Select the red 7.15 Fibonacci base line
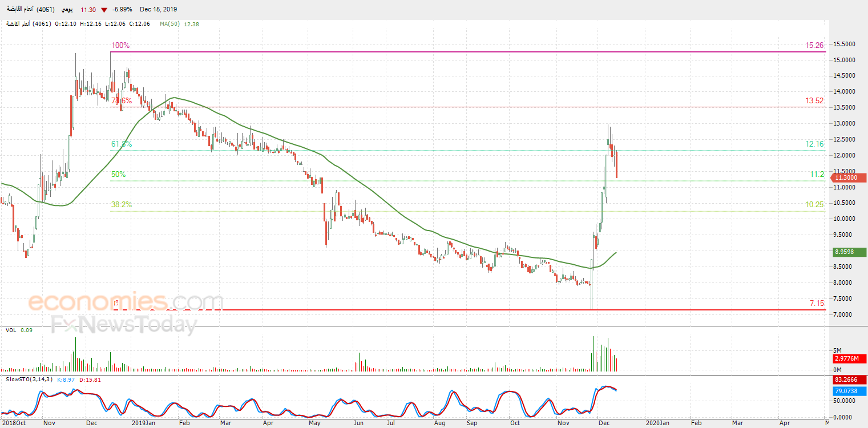The width and height of the screenshot is (868, 428). click(468, 310)
